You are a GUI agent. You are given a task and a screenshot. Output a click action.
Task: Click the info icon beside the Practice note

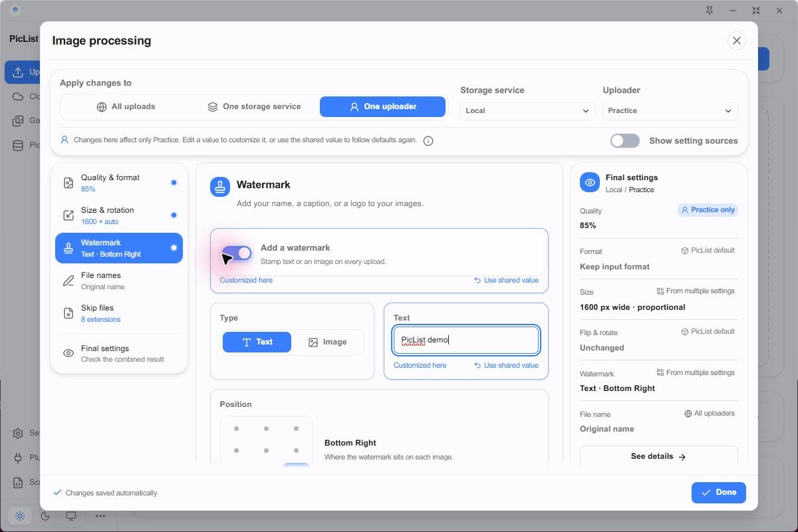tap(428, 141)
